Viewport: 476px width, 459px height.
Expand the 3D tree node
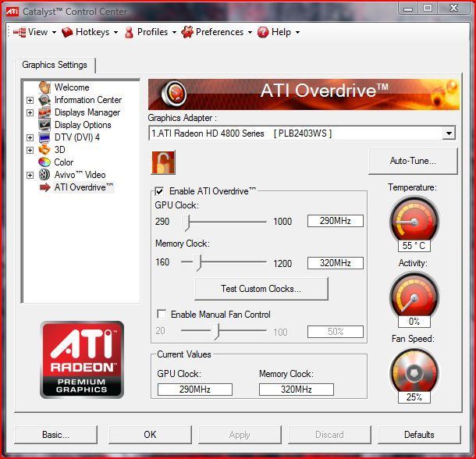coord(30,150)
